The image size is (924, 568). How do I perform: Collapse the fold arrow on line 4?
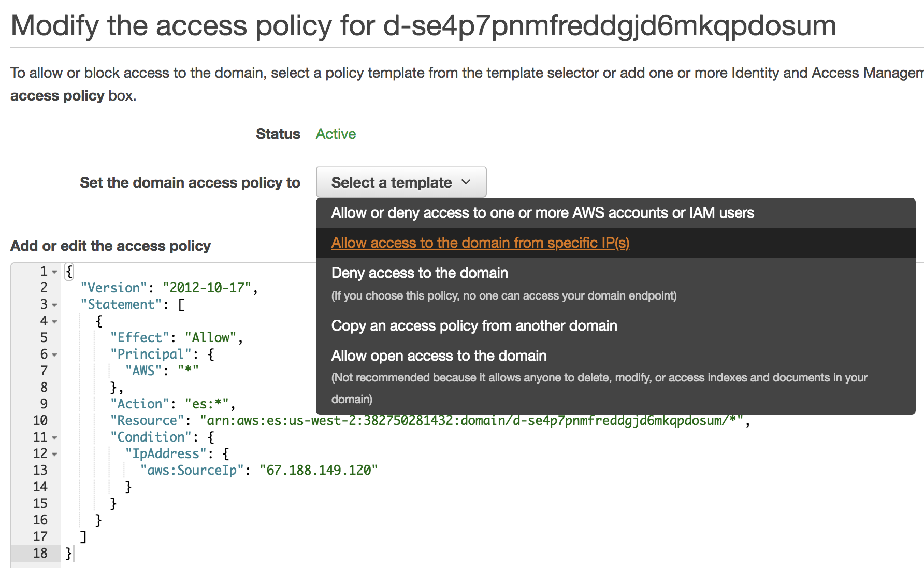click(54, 322)
